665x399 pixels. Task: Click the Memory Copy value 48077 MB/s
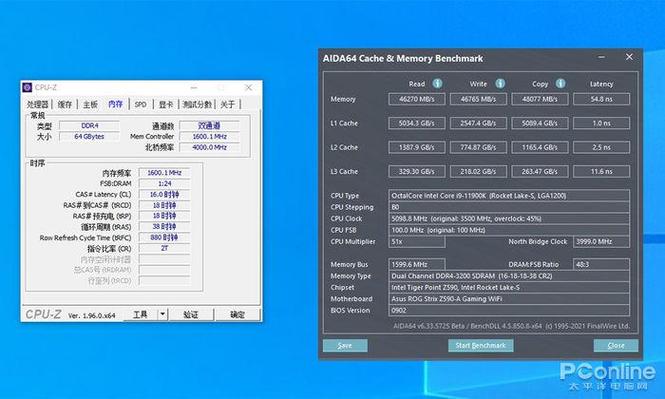click(540, 99)
